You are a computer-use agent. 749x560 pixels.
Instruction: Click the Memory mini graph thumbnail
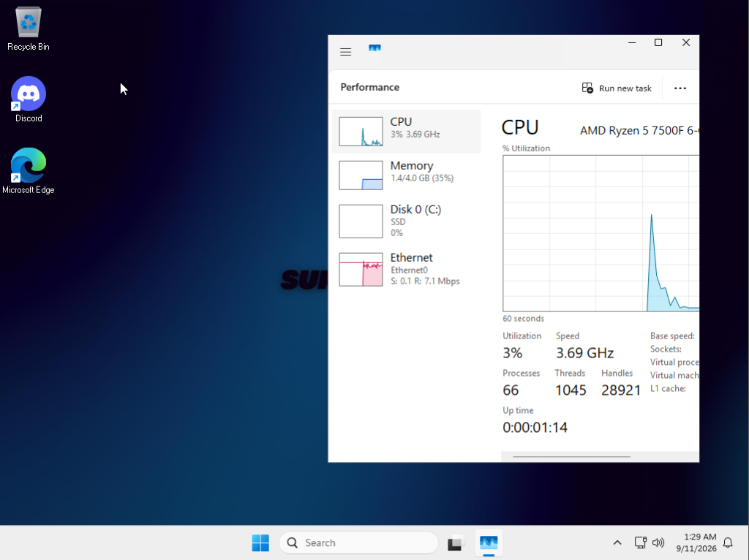point(361,175)
